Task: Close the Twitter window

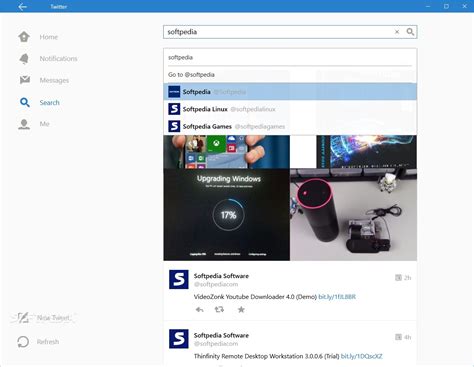Action: click(x=465, y=6)
